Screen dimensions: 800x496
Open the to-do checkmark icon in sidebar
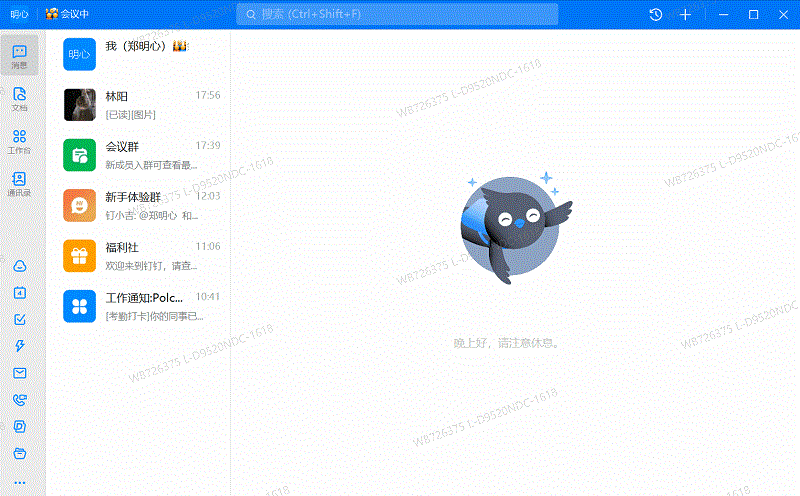point(20,319)
